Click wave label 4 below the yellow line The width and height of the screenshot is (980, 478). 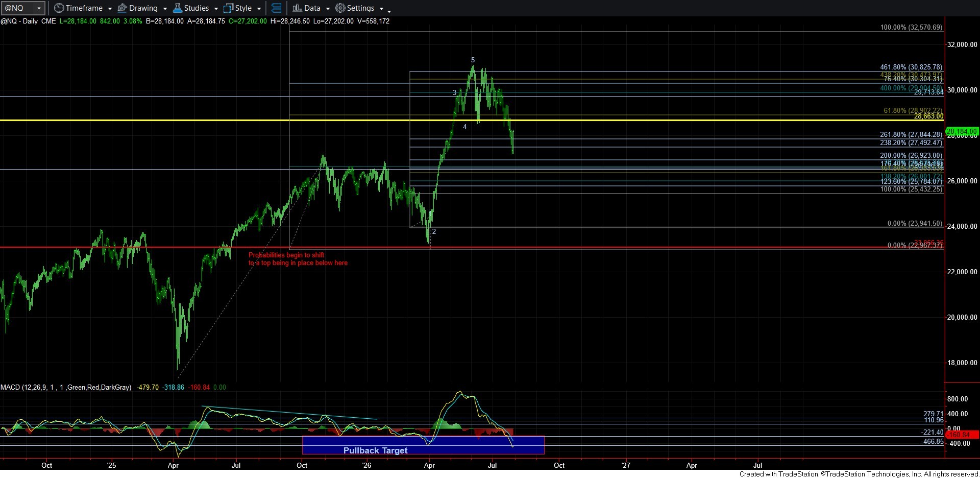coord(464,127)
